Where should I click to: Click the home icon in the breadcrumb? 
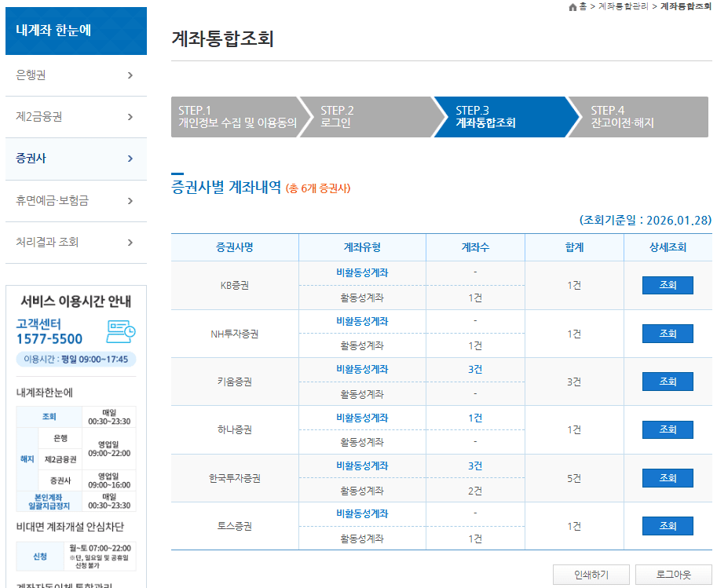pos(574,5)
